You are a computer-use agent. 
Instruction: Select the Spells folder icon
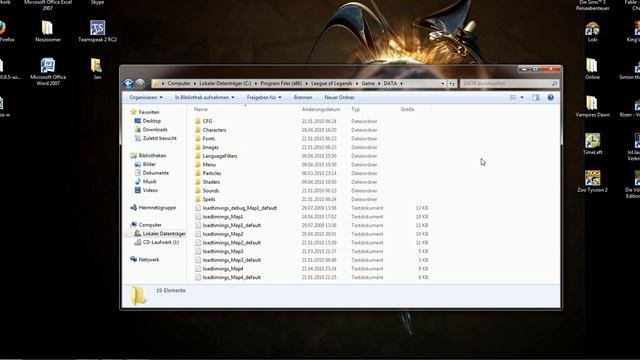pyautogui.click(x=198, y=199)
